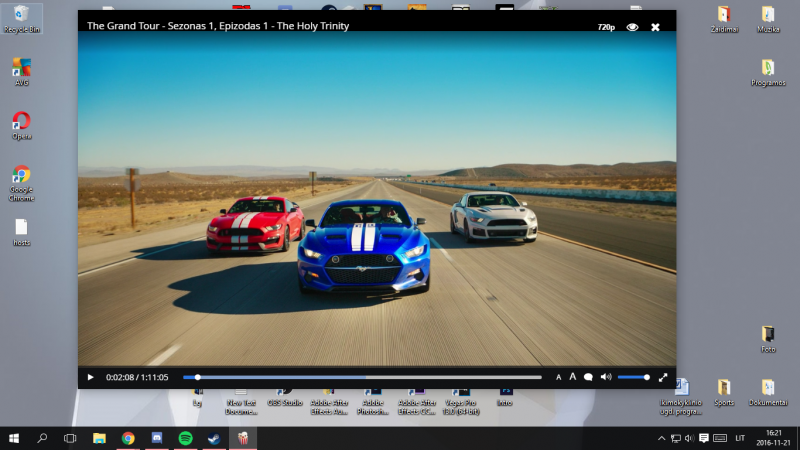
Task: Open Task View on the taskbar
Action: click(70, 438)
